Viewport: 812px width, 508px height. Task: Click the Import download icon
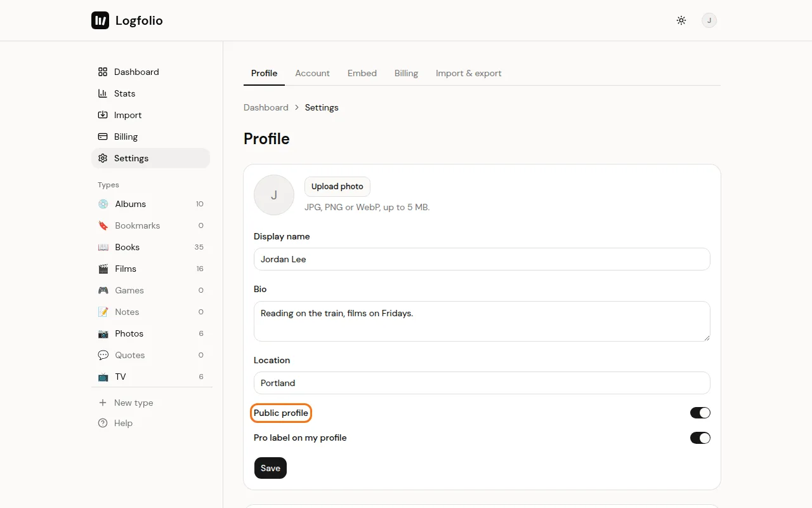coord(103,115)
